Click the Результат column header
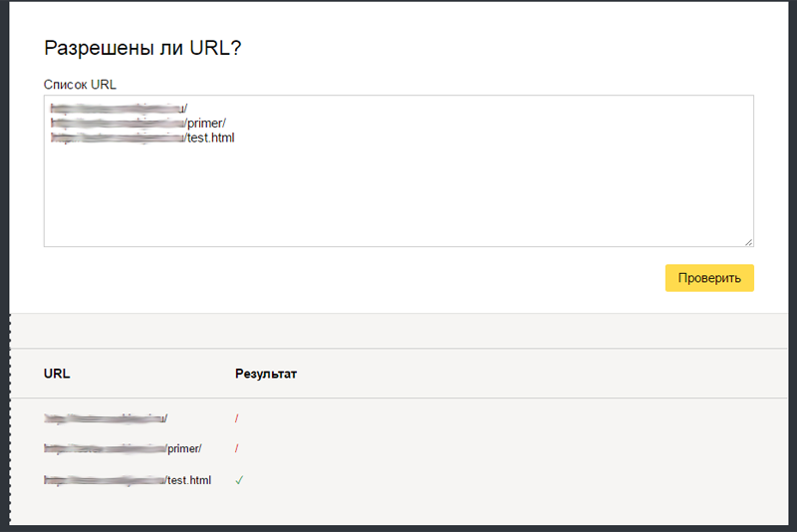The height and width of the screenshot is (532, 797). tap(266, 374)
